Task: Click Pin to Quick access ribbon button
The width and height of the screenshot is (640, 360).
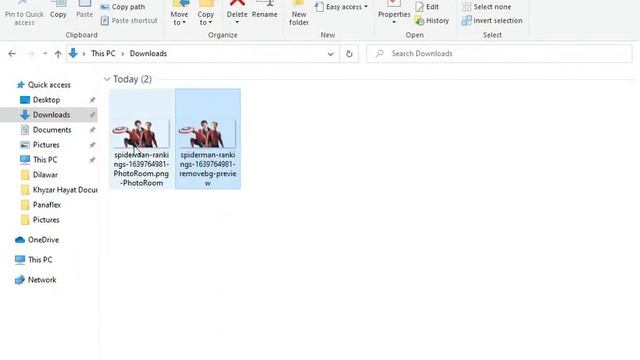Action: tap(24, 13)
